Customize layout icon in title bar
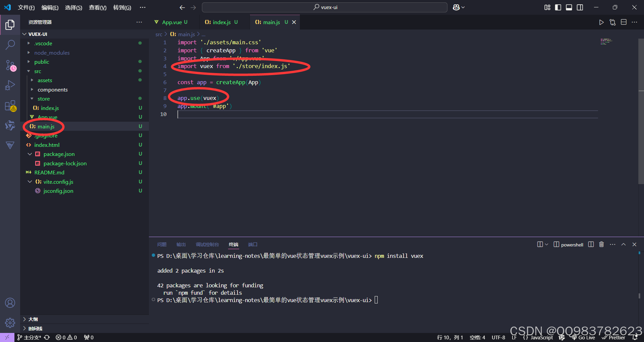The image size is (644, 342). pyautogui.click(x=547, y=7)
